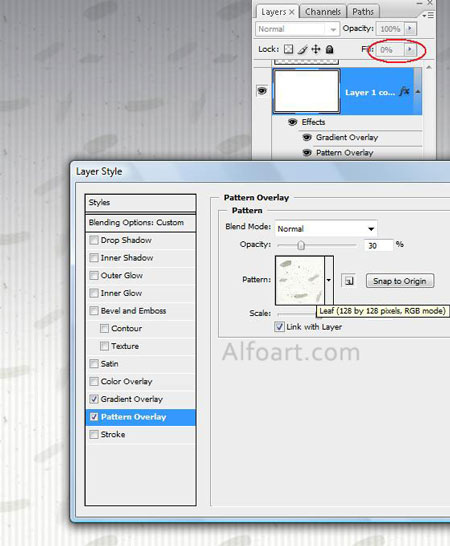Click the layer Opacity 100% field
This screenshot has width=450, height=546.
[x=390, y=29]
